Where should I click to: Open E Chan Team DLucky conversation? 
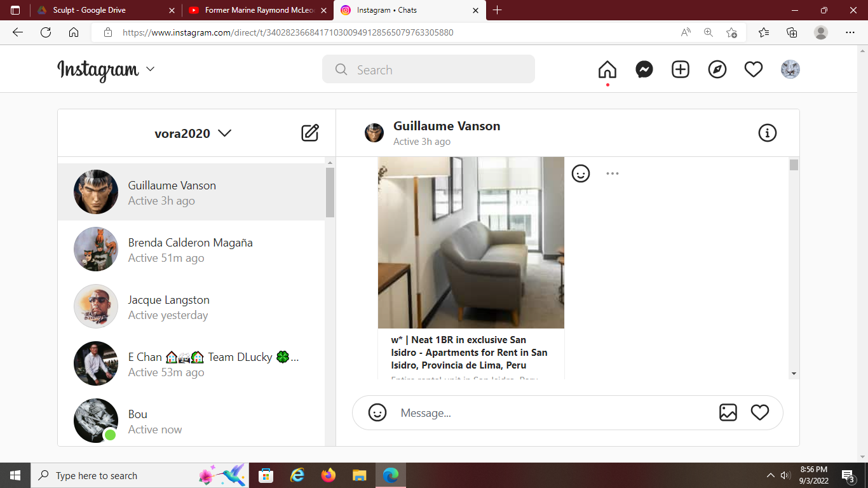point(191,363)
